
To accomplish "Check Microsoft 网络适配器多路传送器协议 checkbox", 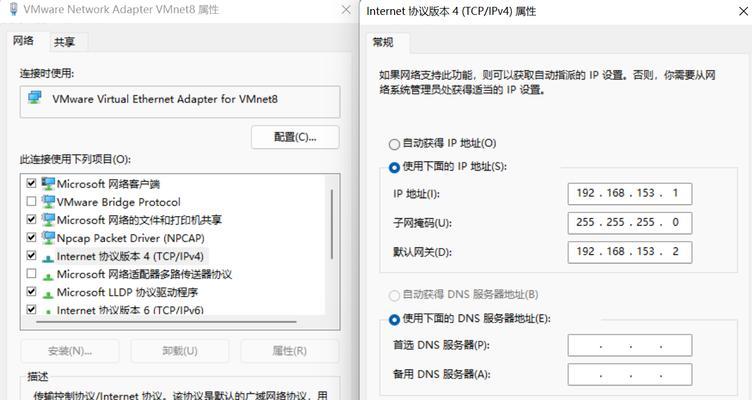I will tap(31, 274).
